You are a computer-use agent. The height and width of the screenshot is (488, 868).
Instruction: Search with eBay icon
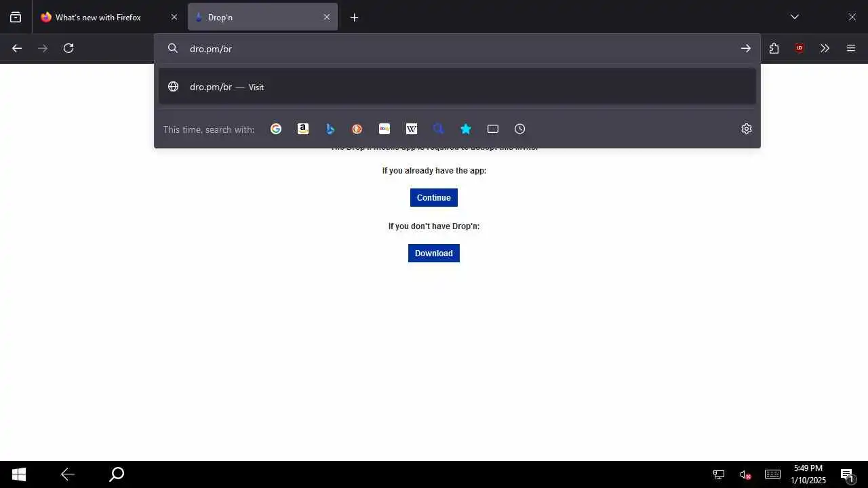pos(384,129)
